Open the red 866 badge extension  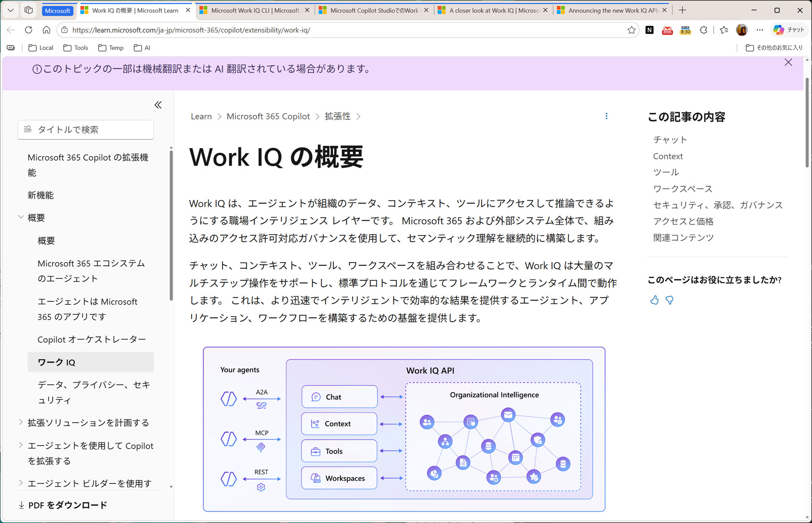pyautogui.click(x=667, y=30)
